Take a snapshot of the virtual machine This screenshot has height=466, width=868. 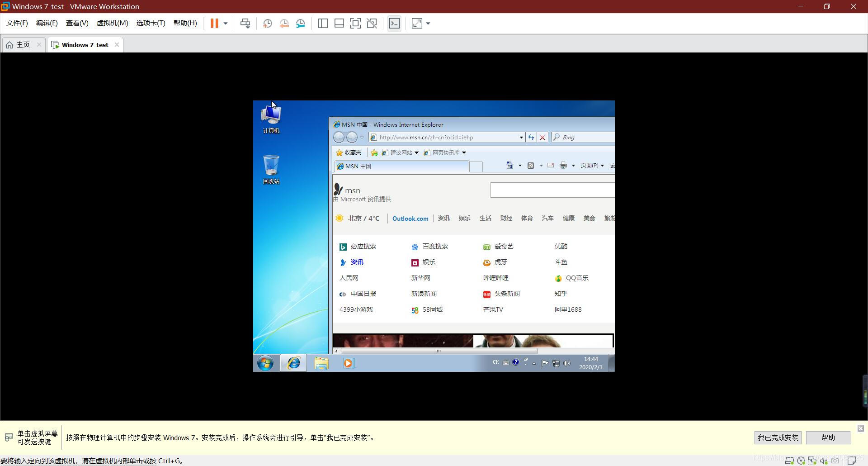pyautogui.click(x=267, y=24)
